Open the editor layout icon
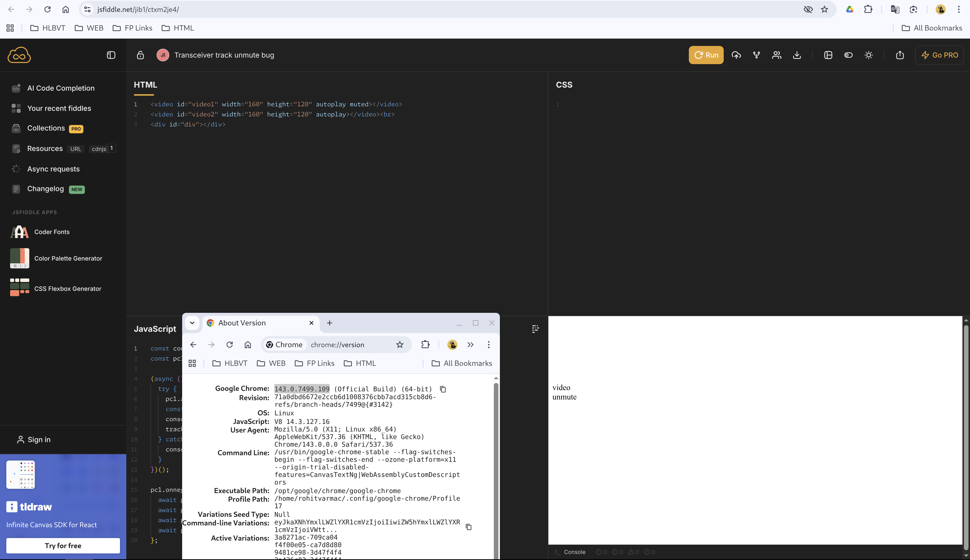 coord(828,55)
